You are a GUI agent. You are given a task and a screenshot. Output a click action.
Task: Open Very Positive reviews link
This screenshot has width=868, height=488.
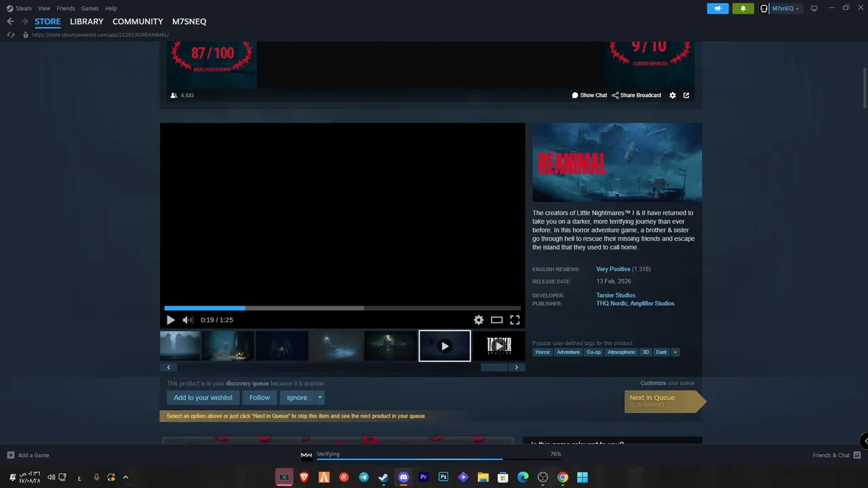pos(613,269)
